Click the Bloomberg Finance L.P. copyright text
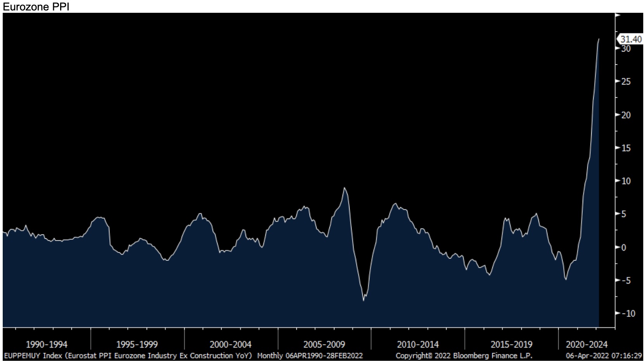The width and height of the screenshot is (644, 362). pos(464,355)
